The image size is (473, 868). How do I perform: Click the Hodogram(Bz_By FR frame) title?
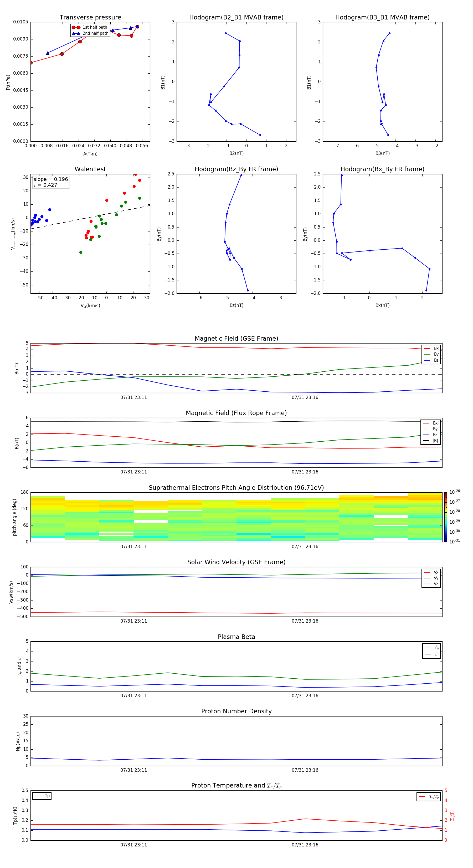pyautogui.click(x=236, y=169)
